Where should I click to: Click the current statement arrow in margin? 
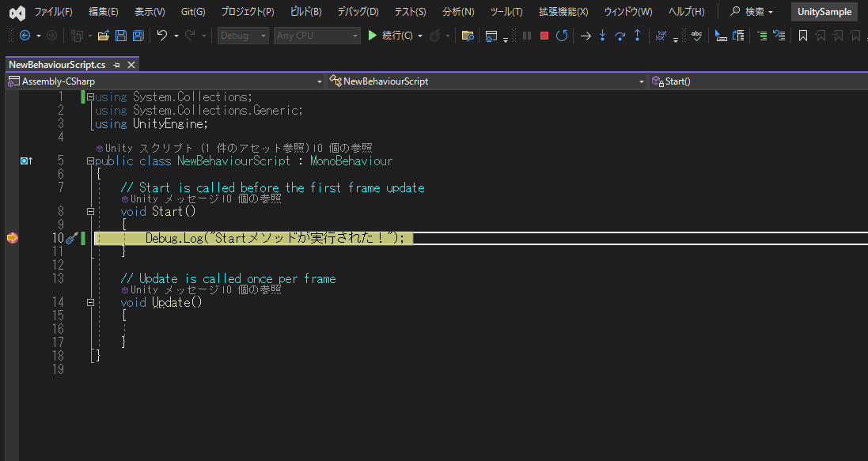click(12, 238)
